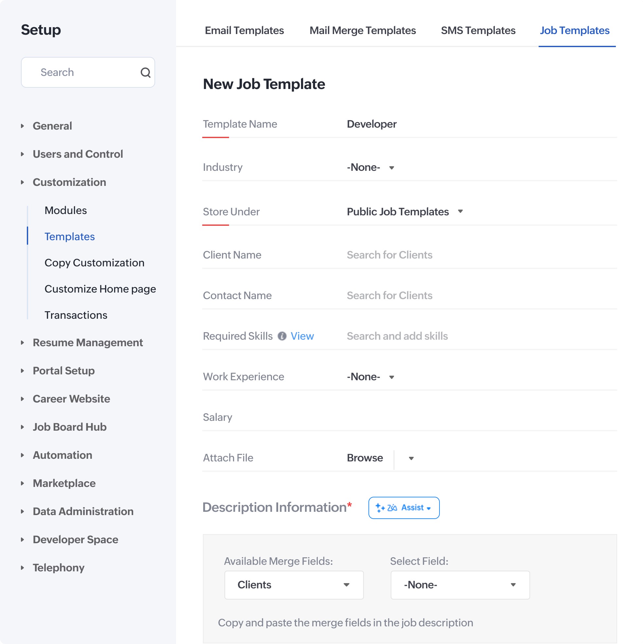Open Mail Merge Templates tab
The height and width of the screenshot is (644, 644).
(x=363, y=30)
